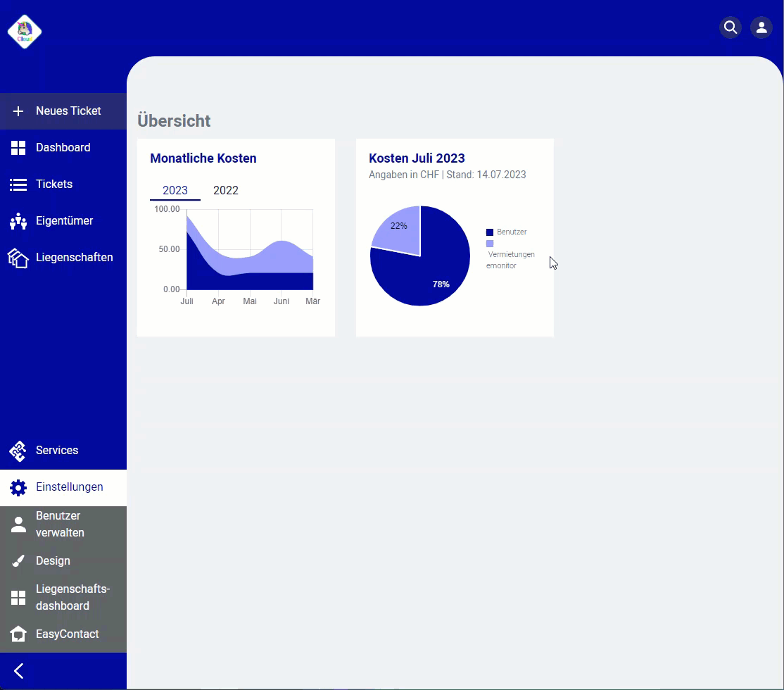Open Services menu label
Image resolution: width=784 pixels, height=690 pixels.
click(57, 451)
